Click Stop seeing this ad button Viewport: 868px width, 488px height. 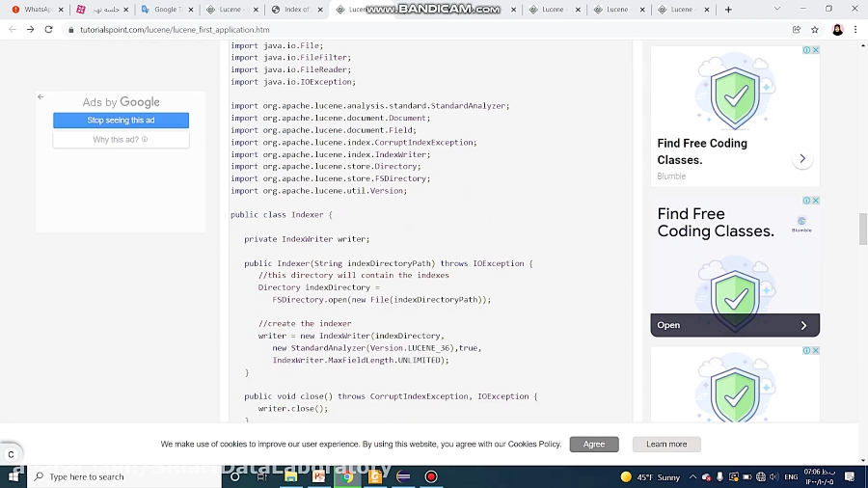point(121,121)
